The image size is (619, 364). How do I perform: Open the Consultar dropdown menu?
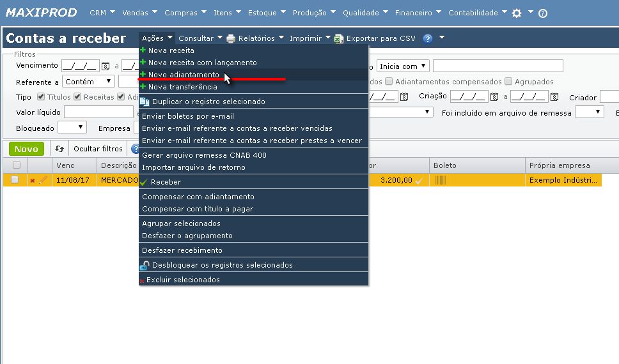[x=201, y=38]
